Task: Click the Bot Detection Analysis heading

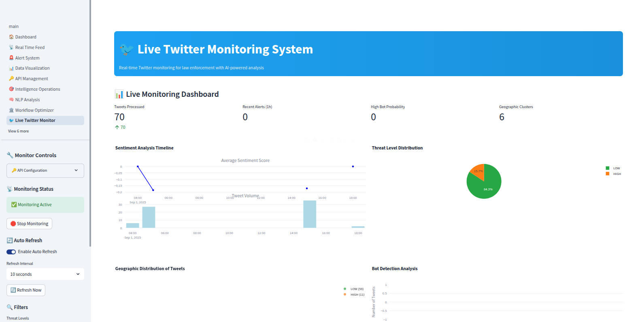Action: [395, 269]
